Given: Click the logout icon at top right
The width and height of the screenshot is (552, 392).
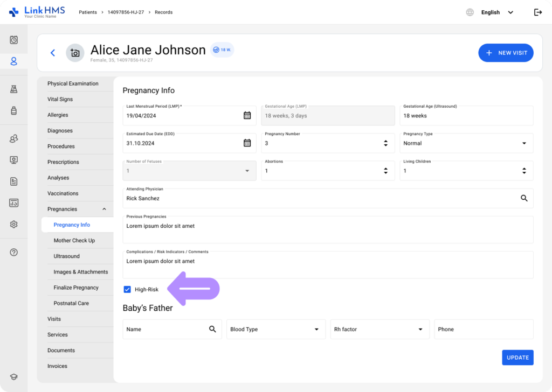Looking at the screenshot, I should tap(537, 12).
